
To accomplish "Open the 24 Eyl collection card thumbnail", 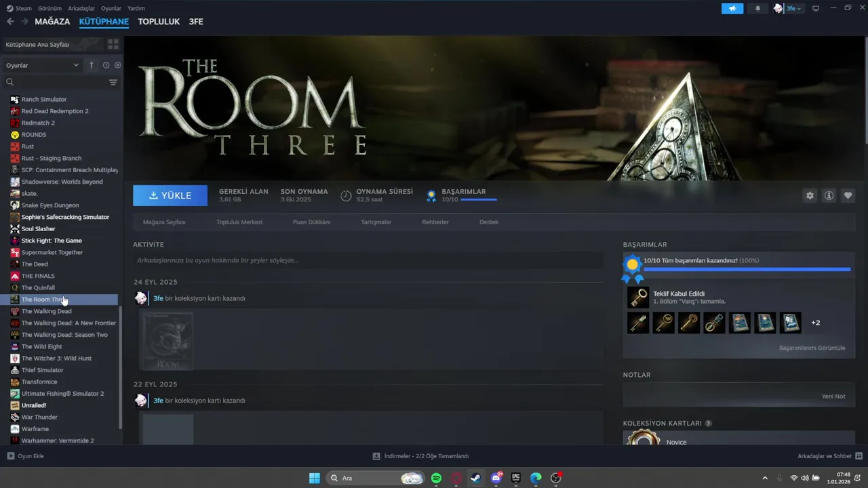I will click(166, 341).
